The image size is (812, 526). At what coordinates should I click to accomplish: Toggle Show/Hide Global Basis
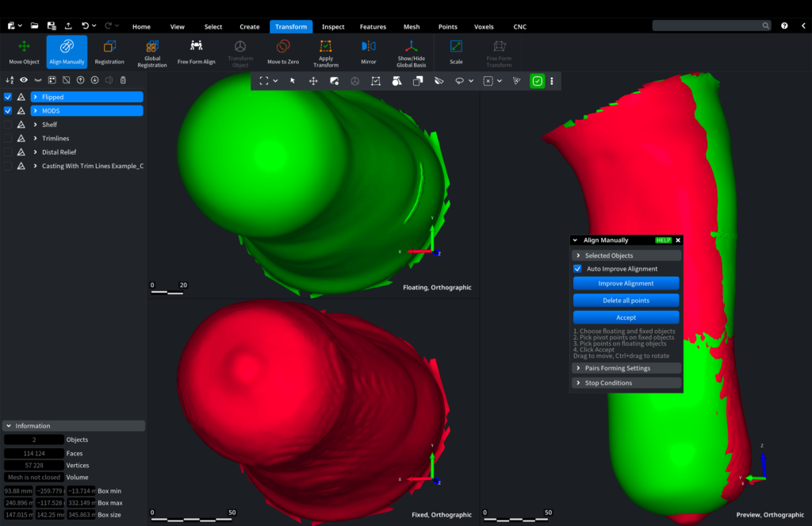411,52
